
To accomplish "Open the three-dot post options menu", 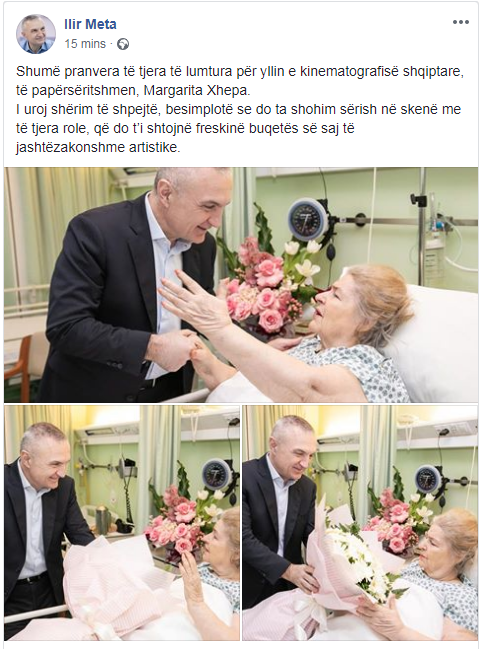I will tap(460, 23).
